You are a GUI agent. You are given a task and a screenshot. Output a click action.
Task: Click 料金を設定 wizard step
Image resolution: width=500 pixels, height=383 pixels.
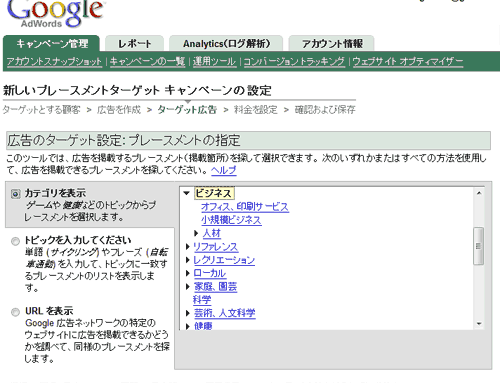click(256, 110)
